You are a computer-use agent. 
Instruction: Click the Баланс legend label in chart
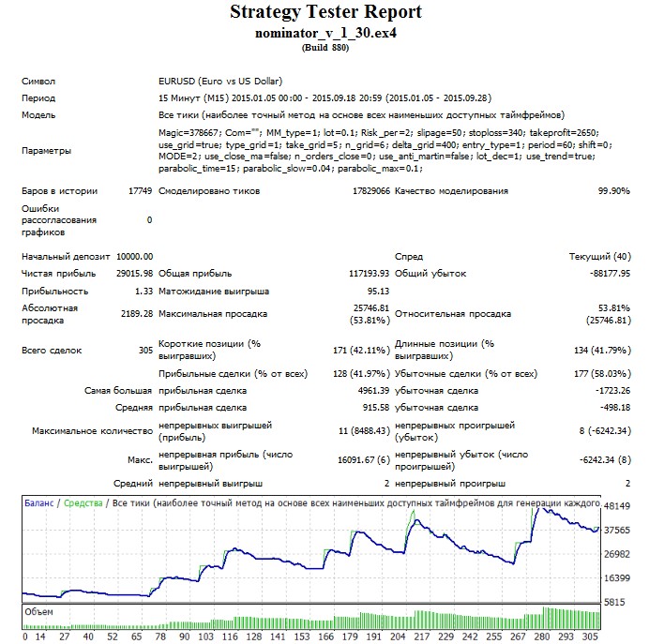pos(38,503)
